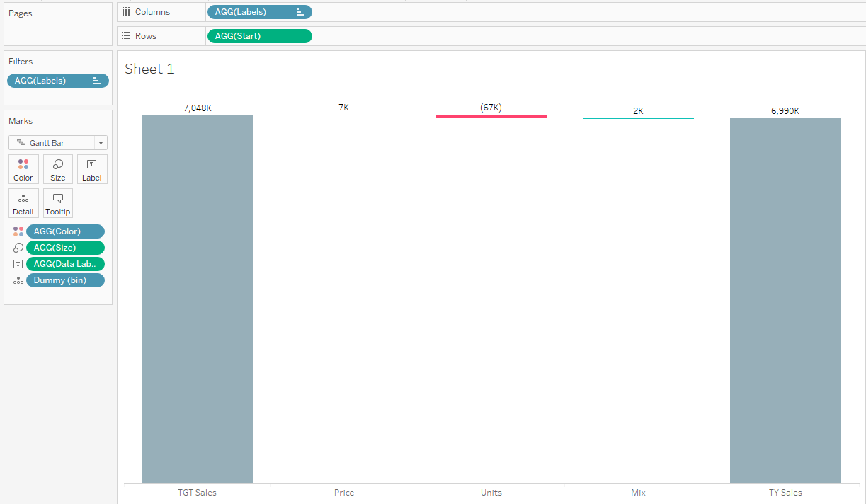Click the label icon beside AGG(Data Lab..
This screenshot has height=504, width=866.
18,264
